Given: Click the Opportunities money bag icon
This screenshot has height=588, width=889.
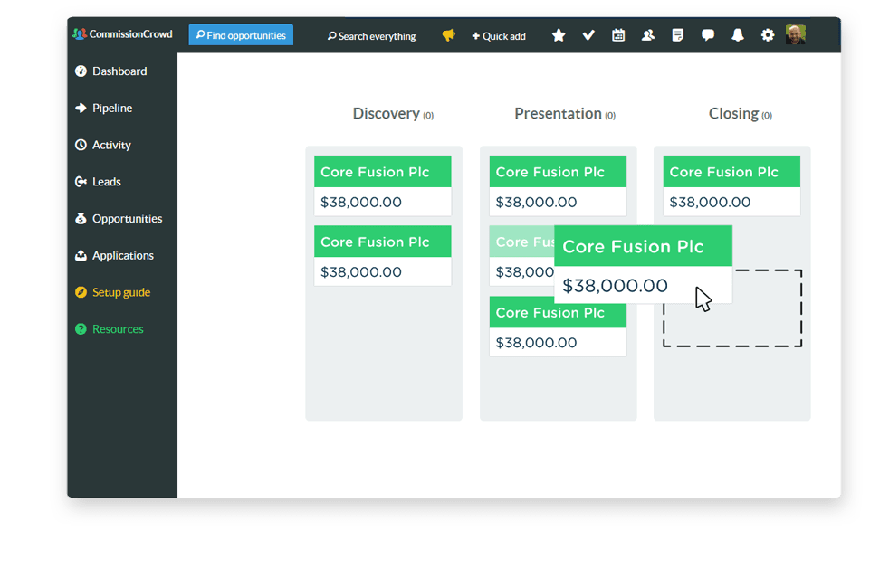Looking at the screenshot, I should (81, 218).
